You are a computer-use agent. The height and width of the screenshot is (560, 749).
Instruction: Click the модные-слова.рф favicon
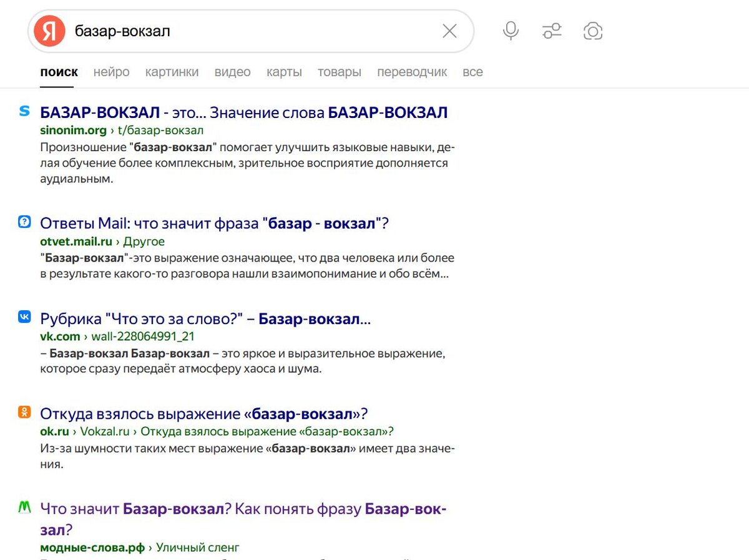(24, 508)
